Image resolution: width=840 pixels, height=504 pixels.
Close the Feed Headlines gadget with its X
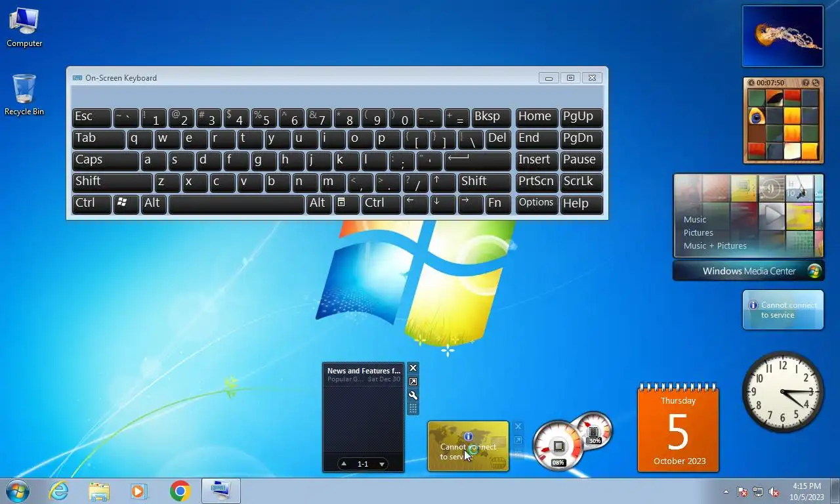click(413, 368)
